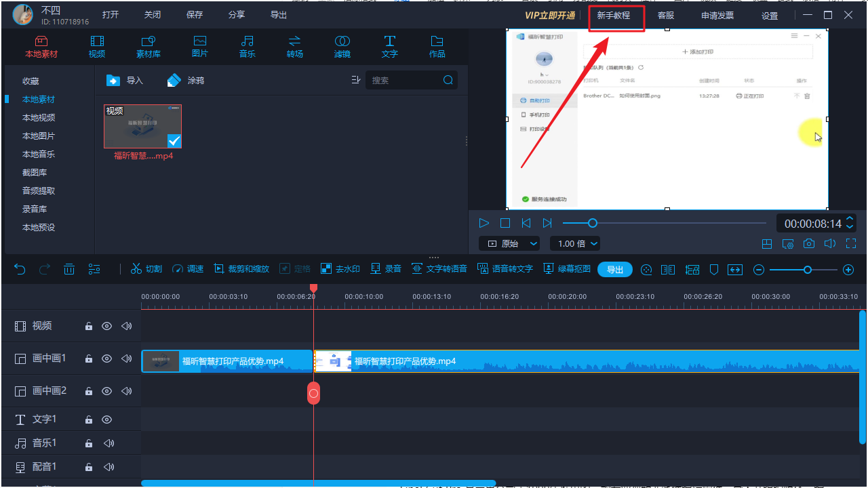Click the split-compare panels icon in the timeline toolbar

pyautogui.click(x=668, y=270)
